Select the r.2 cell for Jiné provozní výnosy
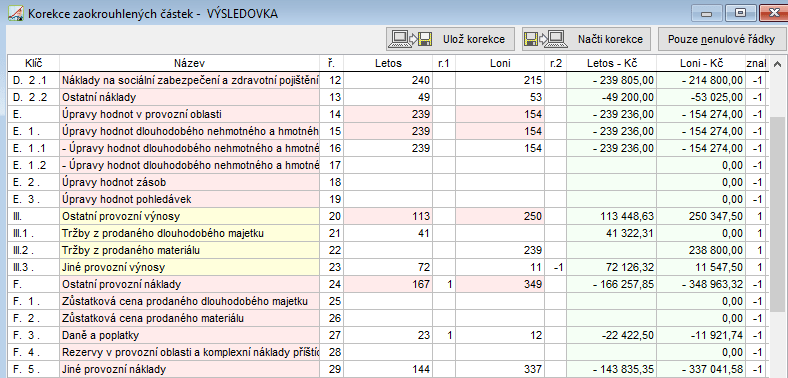Image resolution: width=788 pixels, height=378 pixels. [x=556, y=267]
